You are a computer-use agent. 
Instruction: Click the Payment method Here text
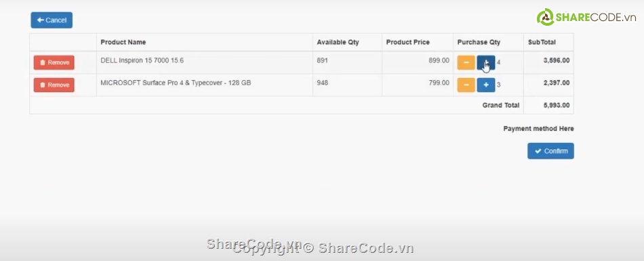[538, 129]
